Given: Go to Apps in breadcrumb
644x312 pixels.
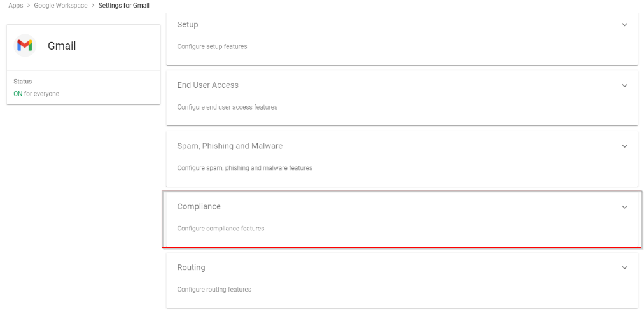Looking at the screenshot, I should (16, 5).
